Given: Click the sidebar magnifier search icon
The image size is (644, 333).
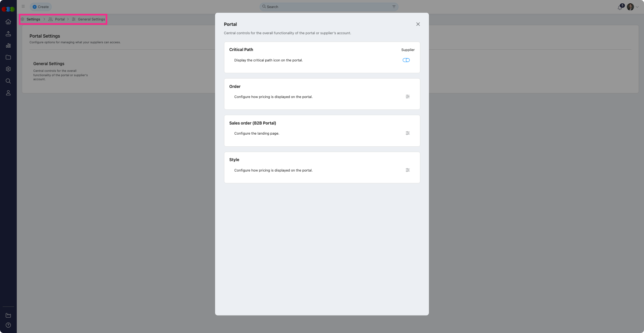Looking at the screenshot, I should click(8, 81).
